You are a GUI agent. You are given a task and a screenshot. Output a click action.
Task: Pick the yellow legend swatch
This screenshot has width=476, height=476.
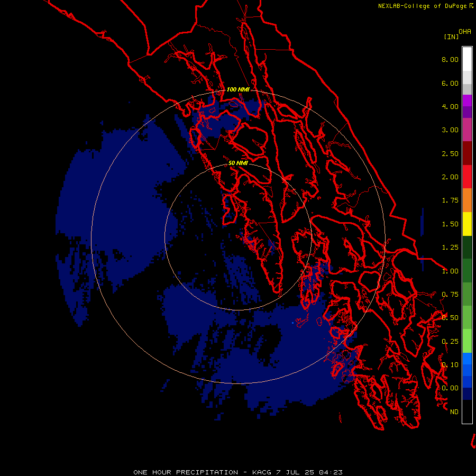tap(467, 224)
